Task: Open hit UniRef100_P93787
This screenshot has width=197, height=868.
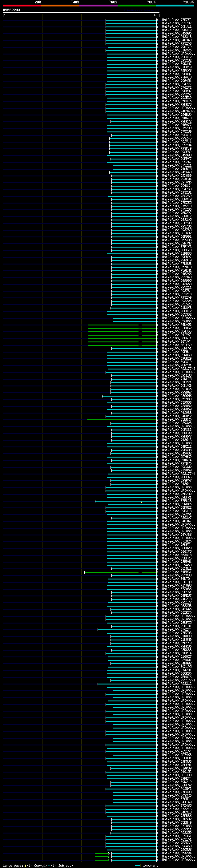Action: (x=176, y=23)
